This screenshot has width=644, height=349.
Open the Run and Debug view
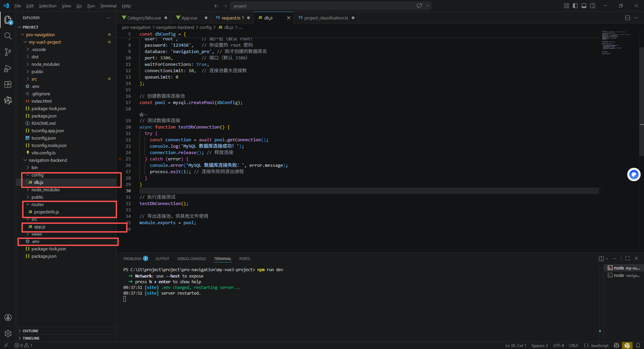(8, 68)
